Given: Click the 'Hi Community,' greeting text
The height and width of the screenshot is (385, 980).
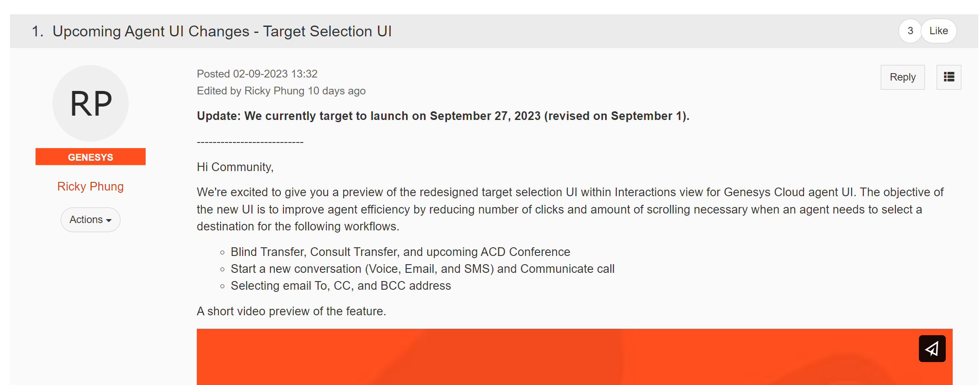Looking at the screenshot, I should pos(235,167).
